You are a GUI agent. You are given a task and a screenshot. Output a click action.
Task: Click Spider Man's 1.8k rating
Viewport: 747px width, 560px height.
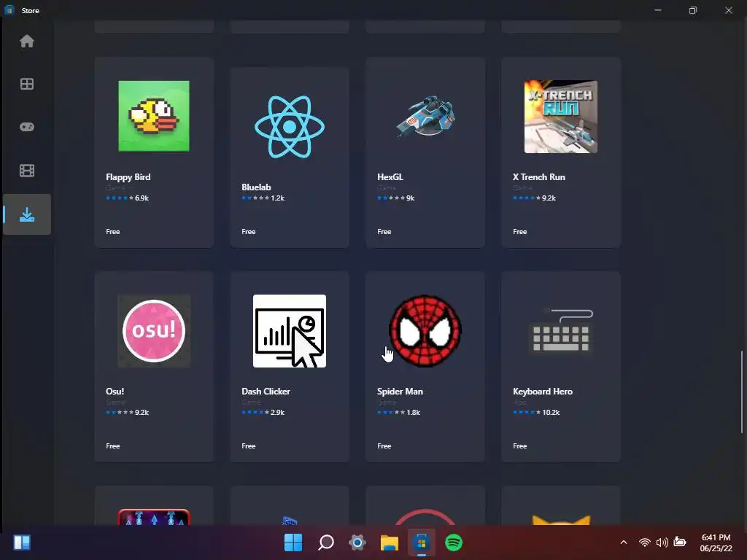click(399, 413)
